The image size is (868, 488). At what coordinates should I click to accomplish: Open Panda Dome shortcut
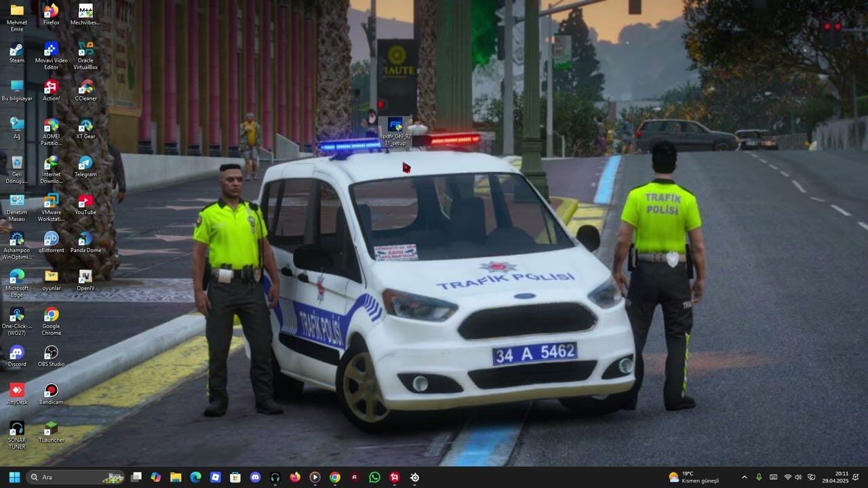85,243
